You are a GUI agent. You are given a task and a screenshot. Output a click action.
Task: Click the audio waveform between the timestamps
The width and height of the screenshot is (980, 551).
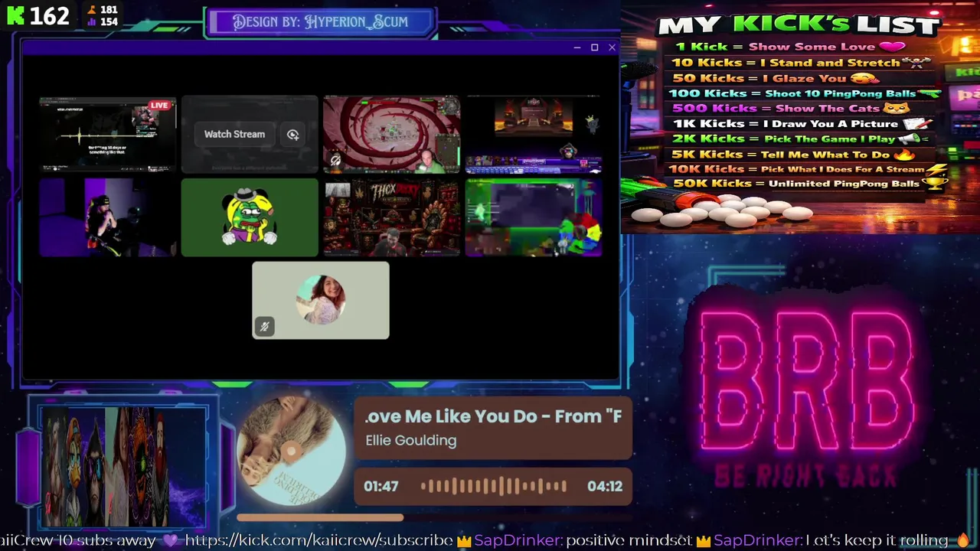pyautogui.click(x=494, y=486)
